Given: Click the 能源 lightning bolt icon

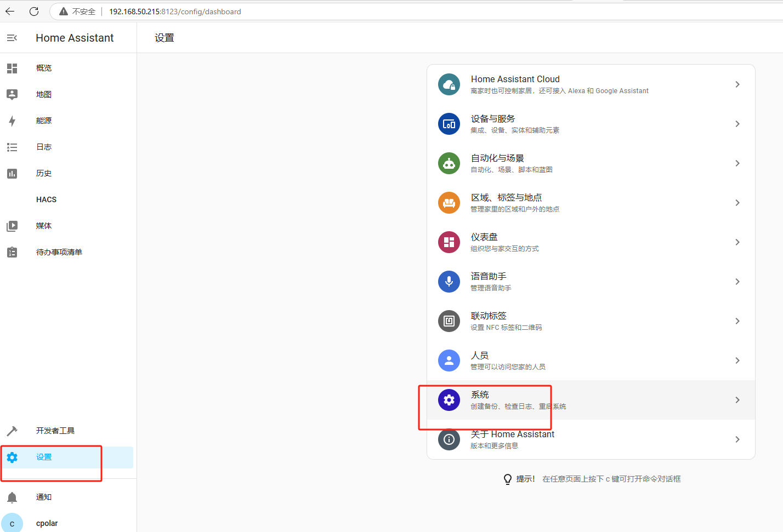Looking at the screenshot, I should 12,121.
